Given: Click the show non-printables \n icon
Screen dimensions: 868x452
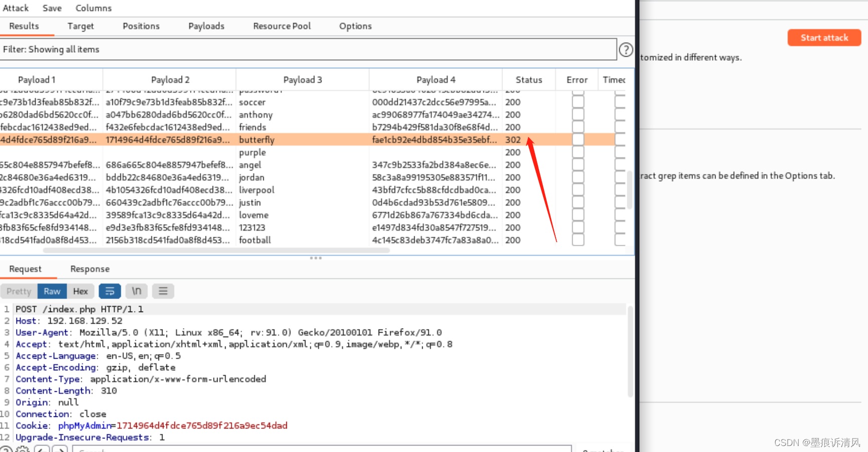Looking at the screenshot, I should point(136,291).
